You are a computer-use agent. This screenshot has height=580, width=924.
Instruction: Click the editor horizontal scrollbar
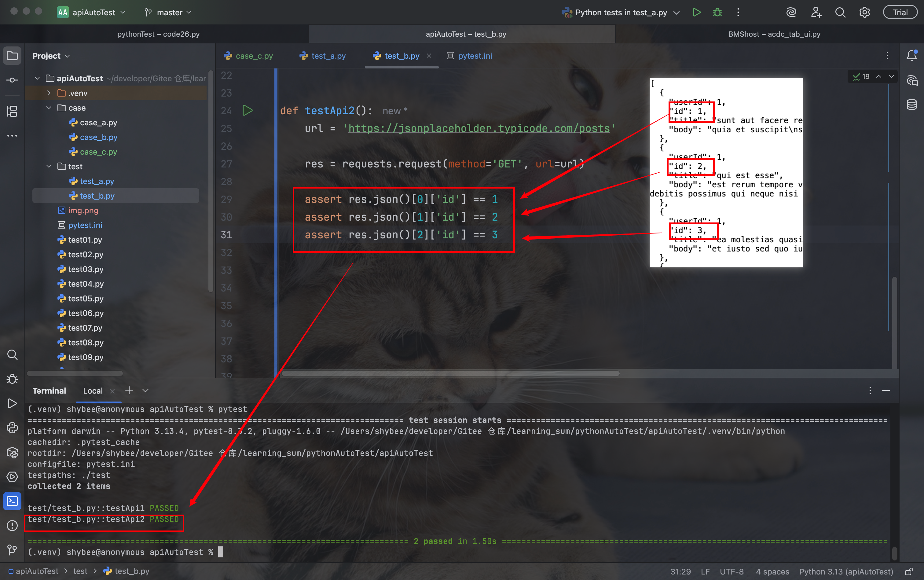(x=450, y=373)
